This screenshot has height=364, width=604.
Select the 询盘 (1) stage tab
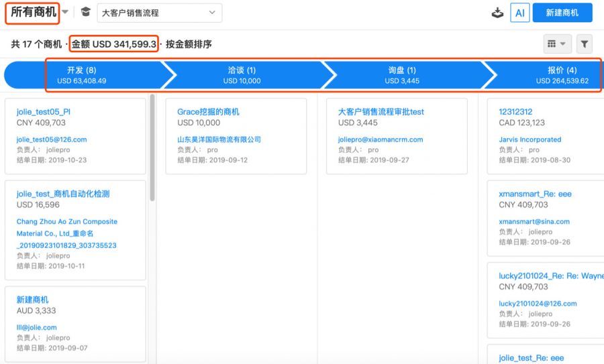click(402, 75)
